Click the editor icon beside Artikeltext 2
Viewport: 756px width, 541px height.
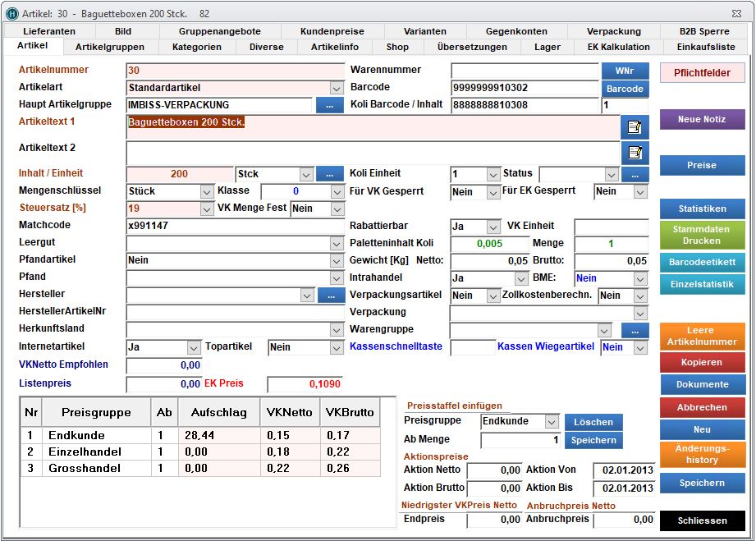point(635,152)
